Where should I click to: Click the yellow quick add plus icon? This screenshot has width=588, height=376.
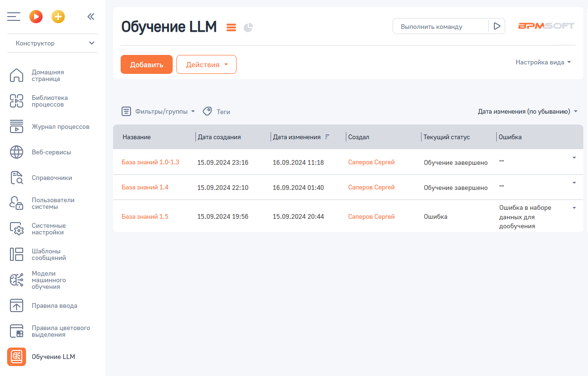pos(58,17)
